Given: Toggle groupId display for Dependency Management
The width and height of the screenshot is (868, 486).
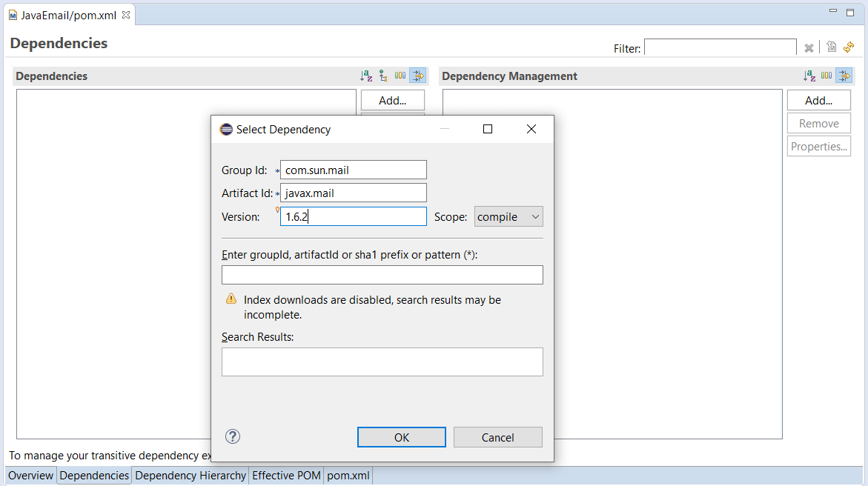Looking at the screenshot, I should [x=825, y=75].
